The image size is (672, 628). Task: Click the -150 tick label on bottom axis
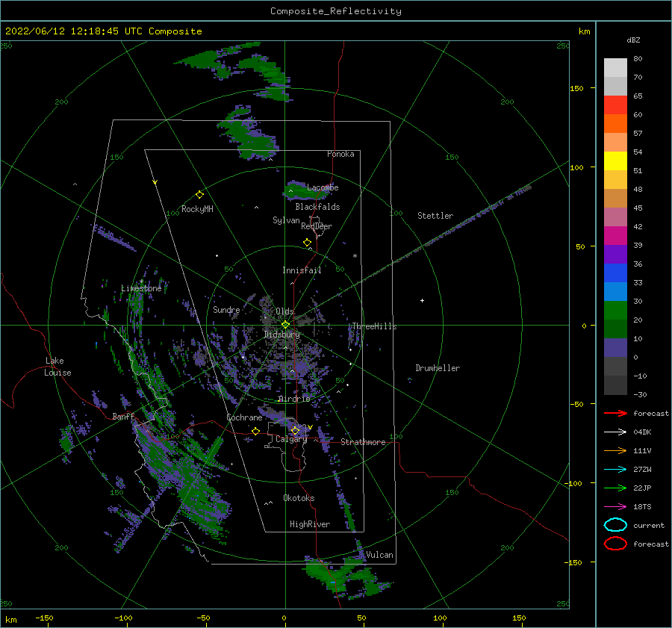pos(44,618)
